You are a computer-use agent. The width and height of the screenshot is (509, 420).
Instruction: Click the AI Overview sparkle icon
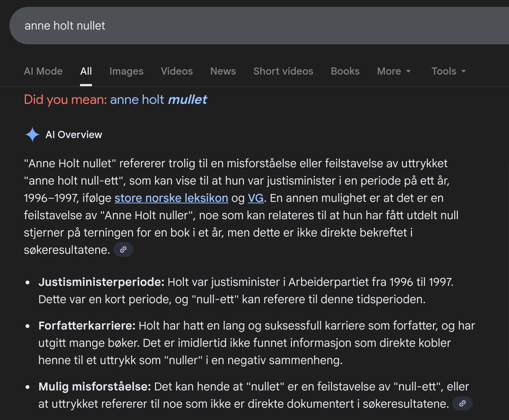click(32, 135)
